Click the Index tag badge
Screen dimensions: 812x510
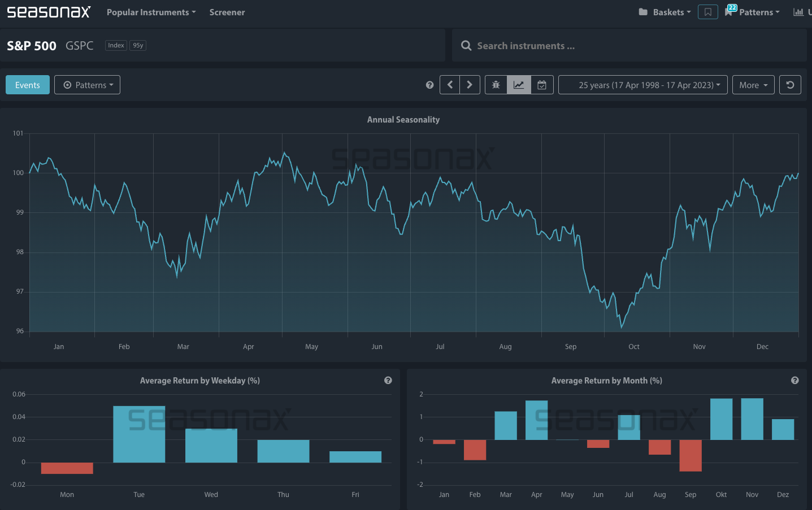[x=116, y=45]
